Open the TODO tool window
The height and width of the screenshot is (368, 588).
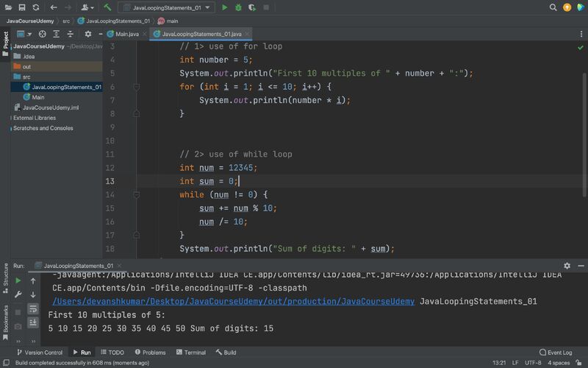112,353
